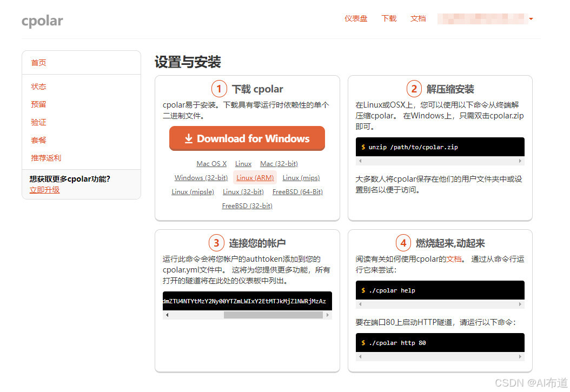Click the cpolar logo

tap(42, 21)
